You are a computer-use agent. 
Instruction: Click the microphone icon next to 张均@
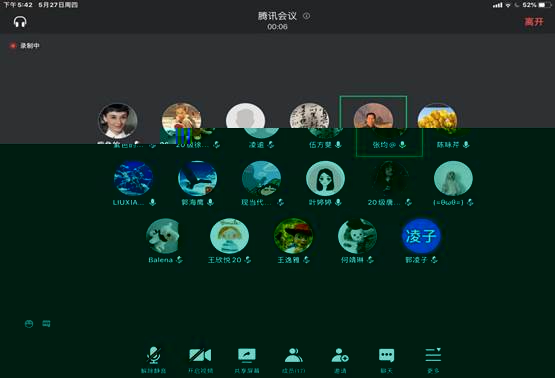click(x=402, y=144)
